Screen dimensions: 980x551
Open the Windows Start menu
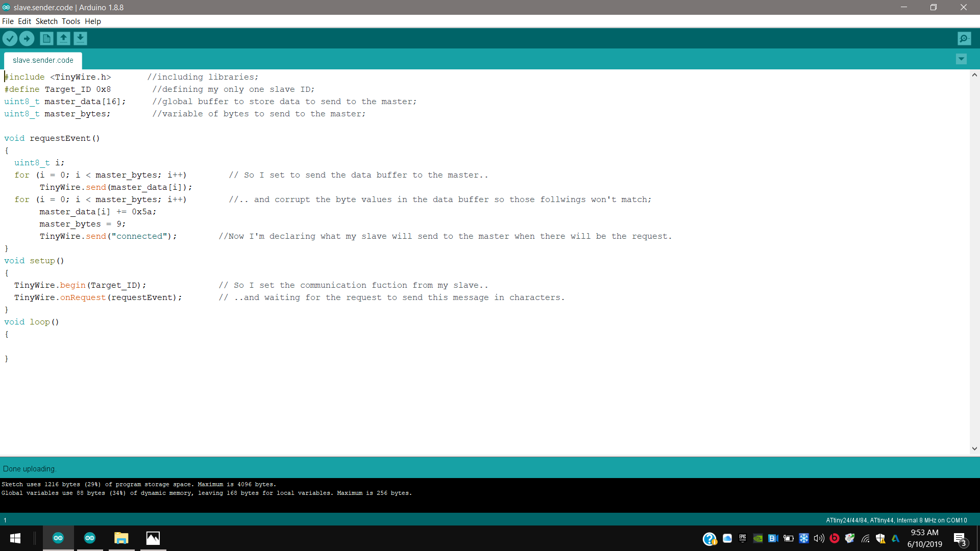(x=15, y=538)
